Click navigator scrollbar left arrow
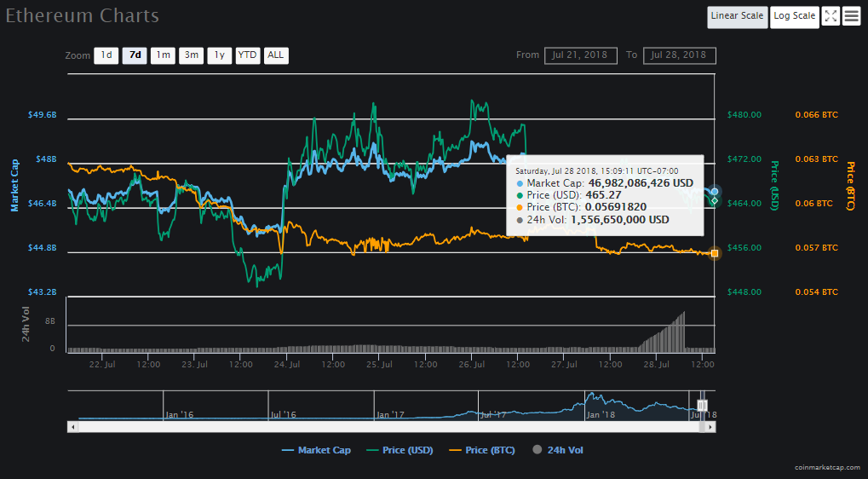The width and height of the screenshot is (868, 479). tap(72, 428)
